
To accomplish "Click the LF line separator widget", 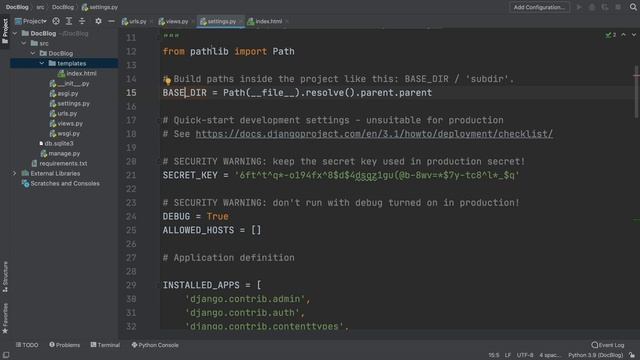I will coord(508,355).
